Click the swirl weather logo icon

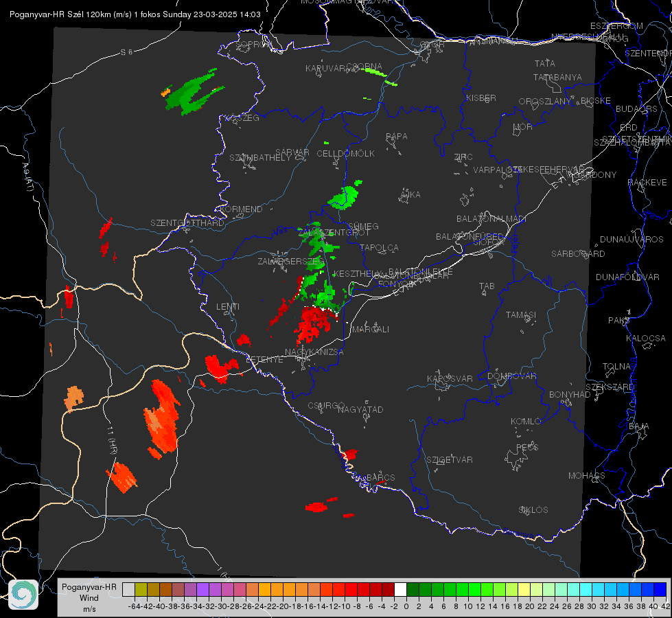pos(23,595)
